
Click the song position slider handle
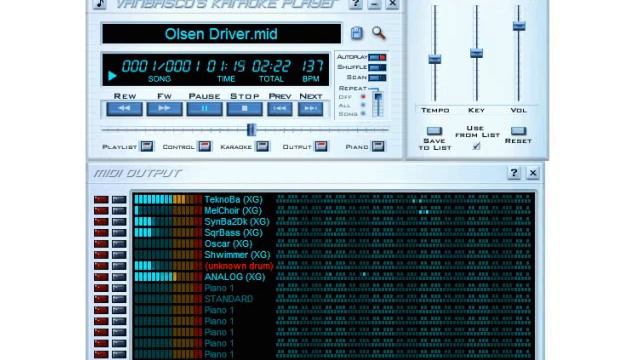click(x=251, y=130)
